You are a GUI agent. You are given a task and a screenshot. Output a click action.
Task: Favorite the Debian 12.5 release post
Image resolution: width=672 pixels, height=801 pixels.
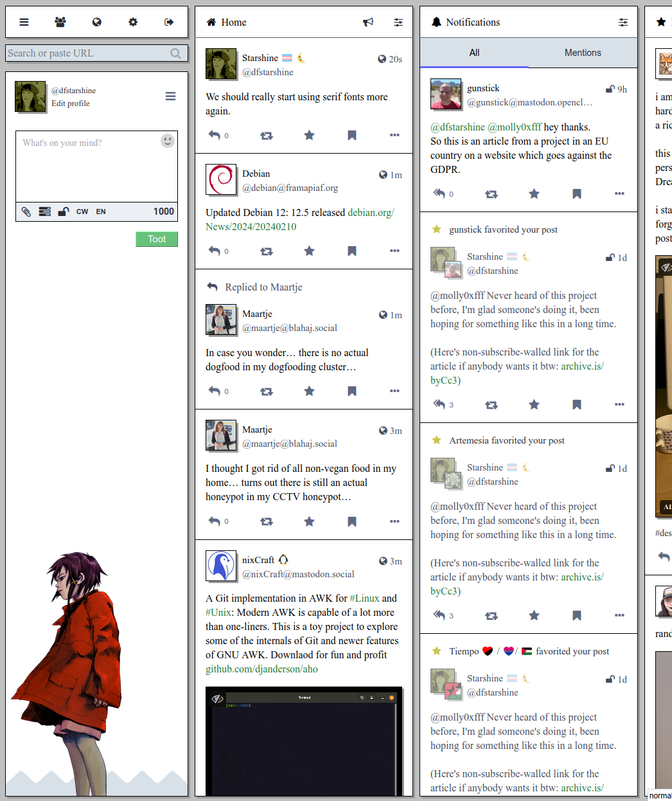[309, 251]
